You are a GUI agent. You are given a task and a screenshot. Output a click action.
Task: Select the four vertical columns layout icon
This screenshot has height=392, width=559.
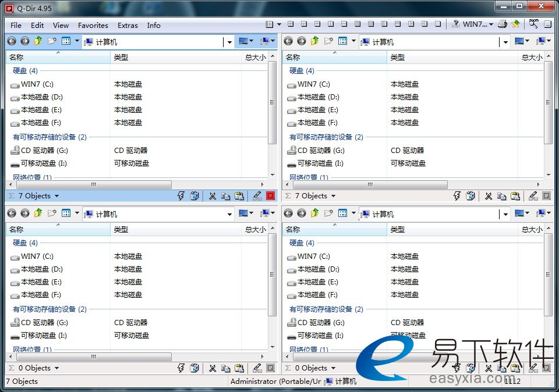(358, 24)
